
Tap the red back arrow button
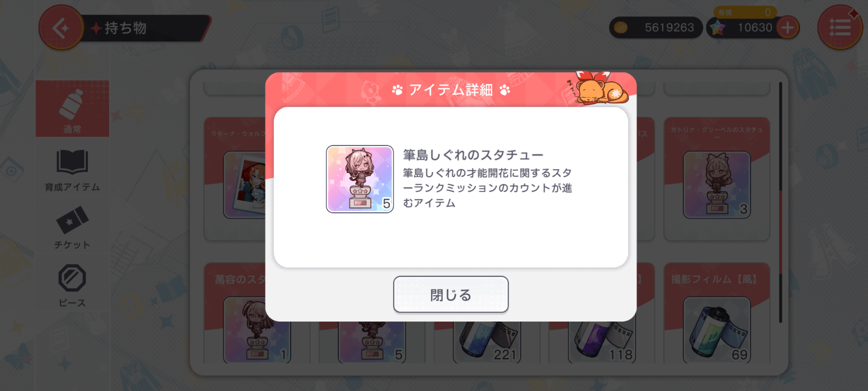[x=61, y=28]
